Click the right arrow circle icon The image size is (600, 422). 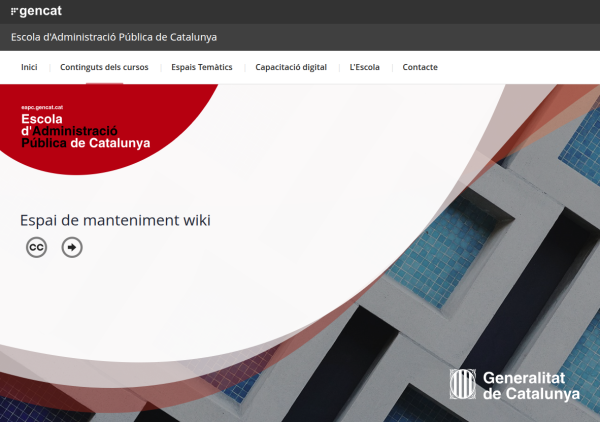click(72, 247)
